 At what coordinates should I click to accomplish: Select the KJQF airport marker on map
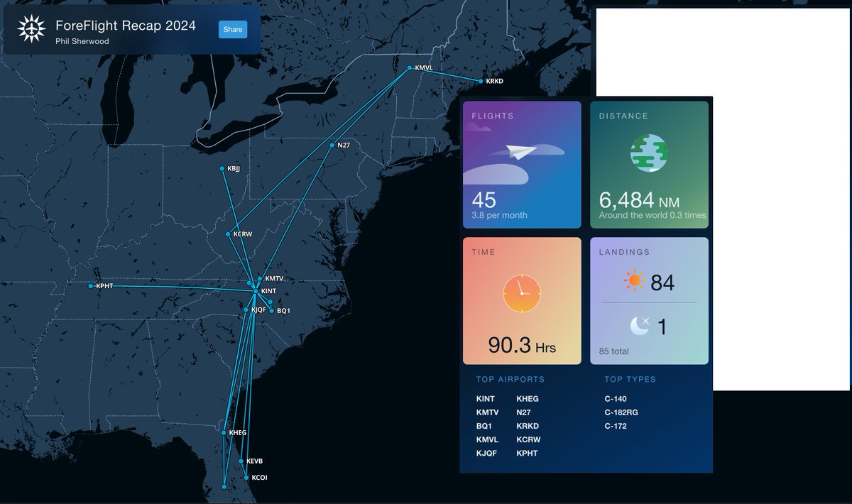[246, 310]
